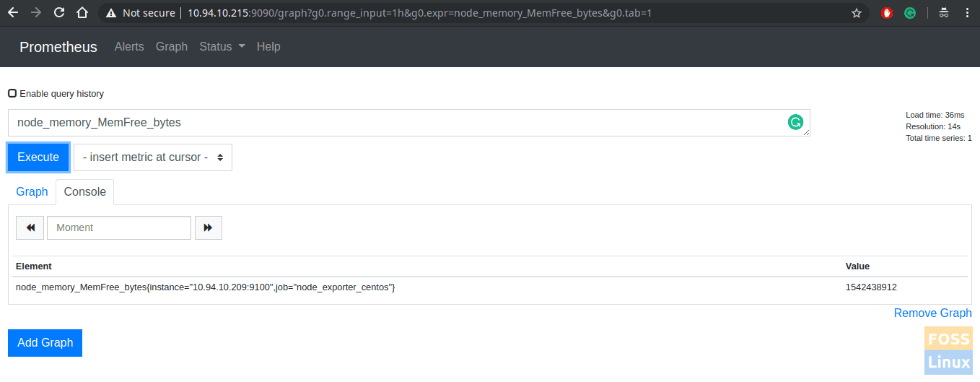Open the insert metric at cursor dropdown

tap(153, 157)
